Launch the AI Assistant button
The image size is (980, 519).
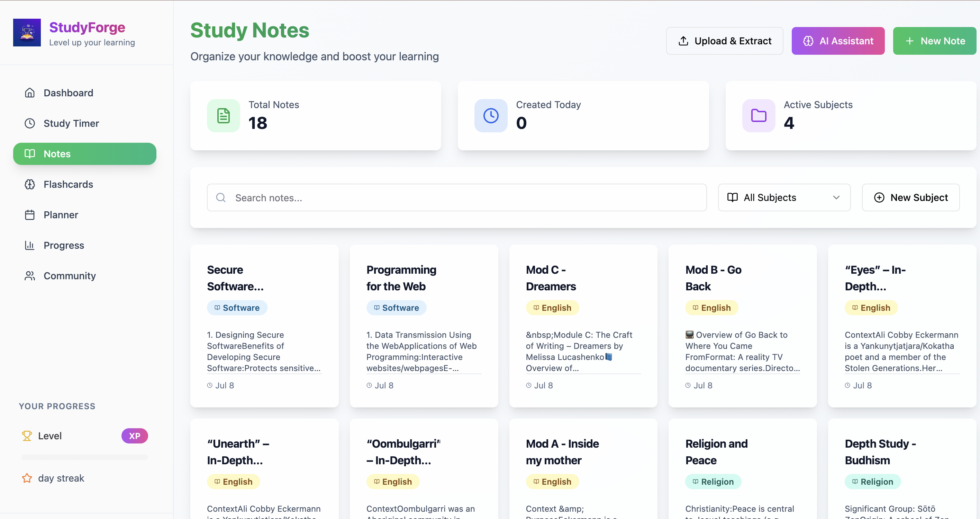tap(838, 41)
